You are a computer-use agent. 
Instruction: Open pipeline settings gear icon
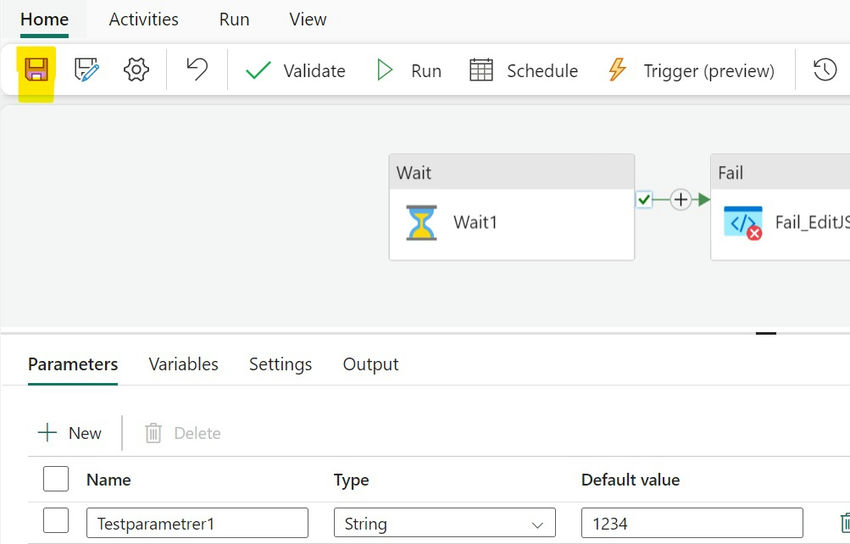136,70
